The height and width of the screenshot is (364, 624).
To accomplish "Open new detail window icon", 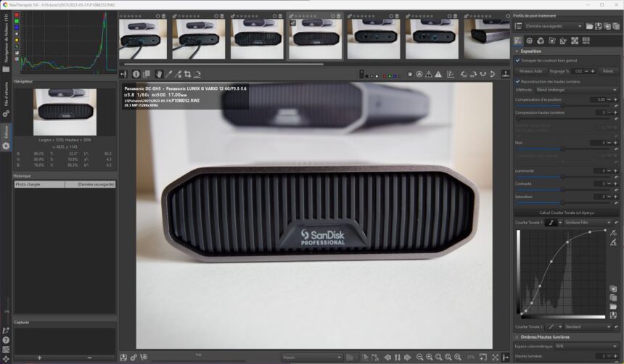I will [x=483, y=357].
